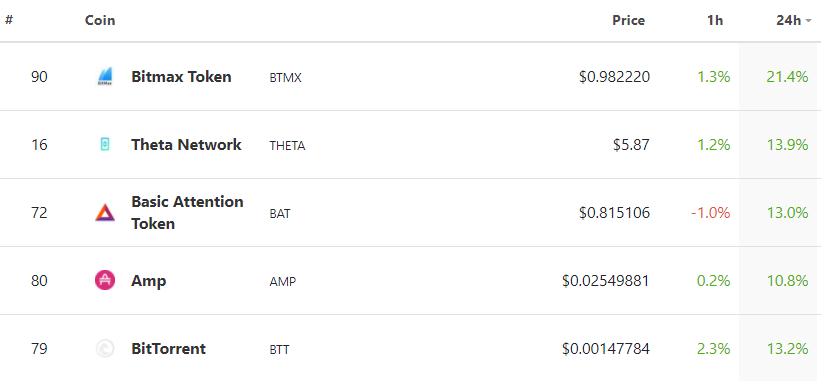Click the pink Amp logo icon
This screenshot has width=821, height=381.
coord(105,281)
